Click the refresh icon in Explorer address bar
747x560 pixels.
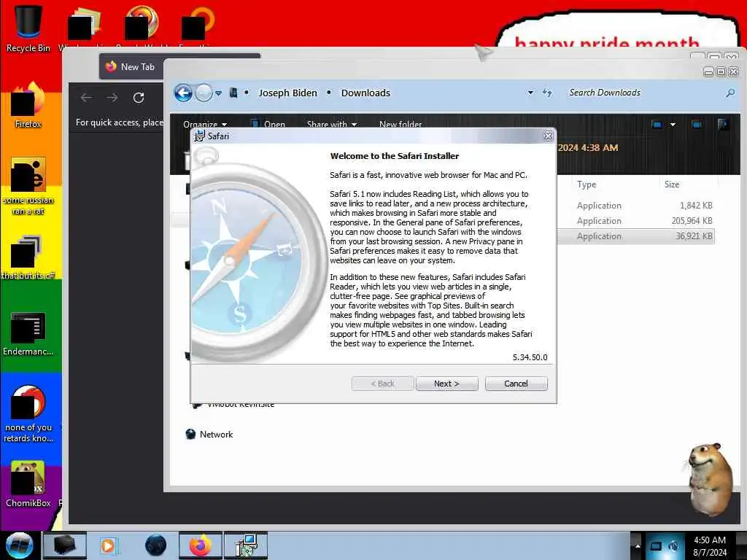[x=547, y=93]
